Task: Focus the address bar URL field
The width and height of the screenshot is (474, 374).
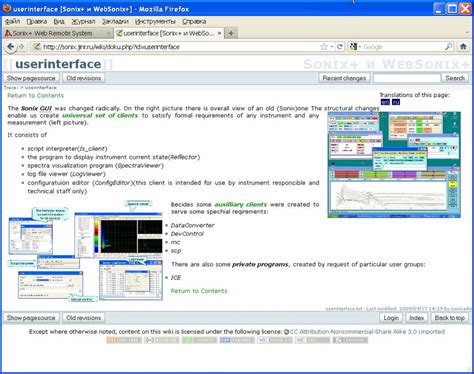Action: pos(180,47)
